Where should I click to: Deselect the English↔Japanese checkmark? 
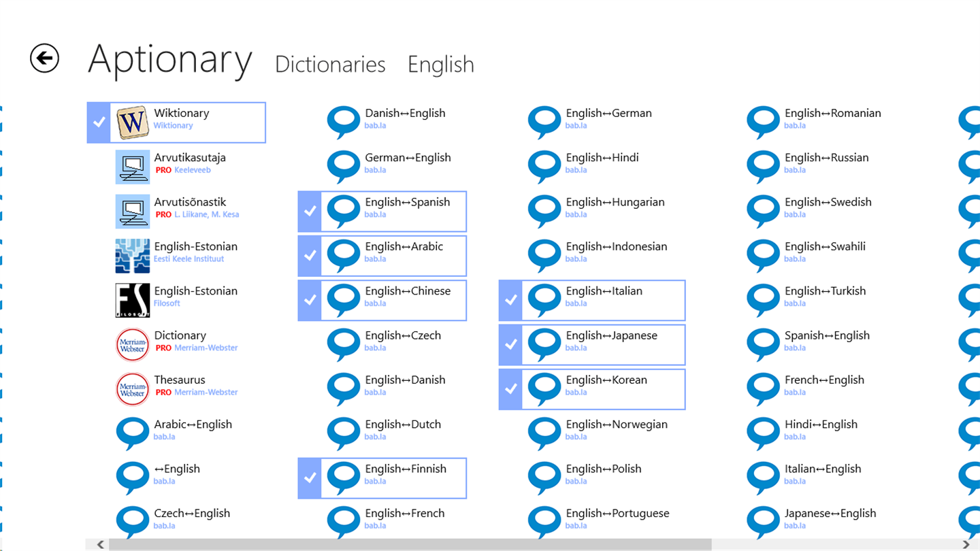pyautogui.click(x=511, y=345)
